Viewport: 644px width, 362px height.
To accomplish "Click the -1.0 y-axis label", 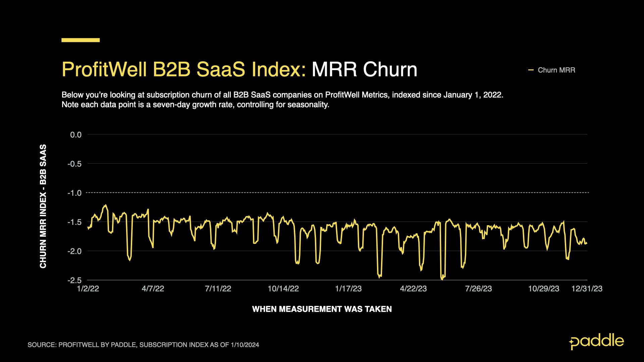I will 74,193.
